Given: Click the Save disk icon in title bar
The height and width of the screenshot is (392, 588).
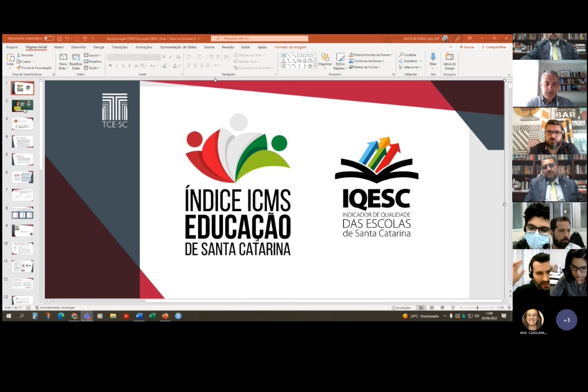Looking at the screenshot, I should tap(60, 38).
